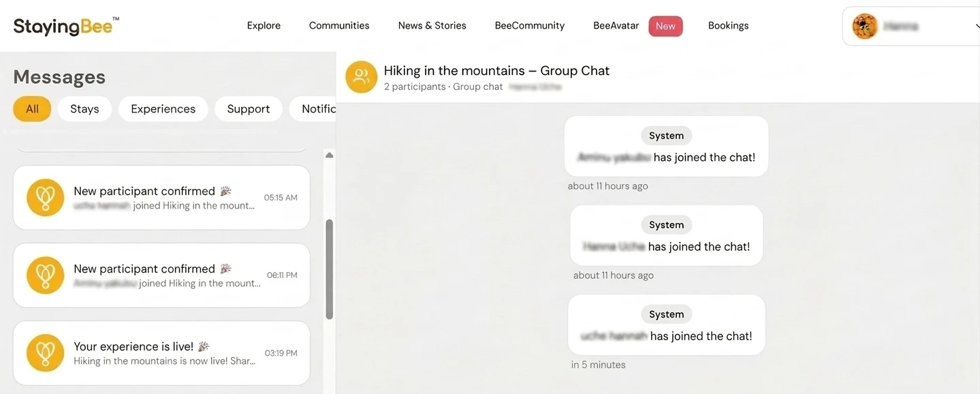Open the group chat avatar icon
This screenshot has width=980, height=394.
pyautogui.click(x=362, y=76)
